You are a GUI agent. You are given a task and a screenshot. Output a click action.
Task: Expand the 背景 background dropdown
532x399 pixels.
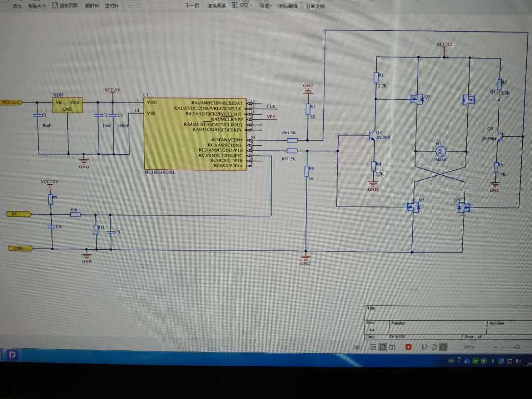[266, 6]
